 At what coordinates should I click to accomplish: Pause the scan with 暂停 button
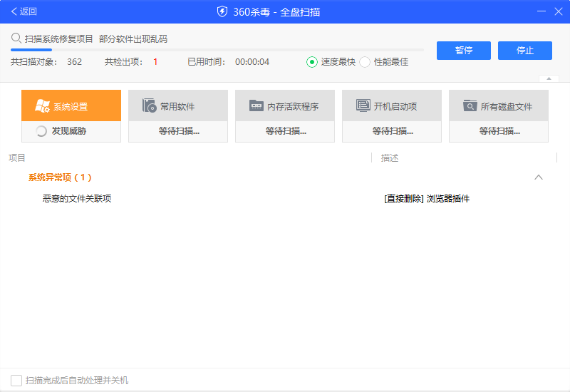pos(464,51)
